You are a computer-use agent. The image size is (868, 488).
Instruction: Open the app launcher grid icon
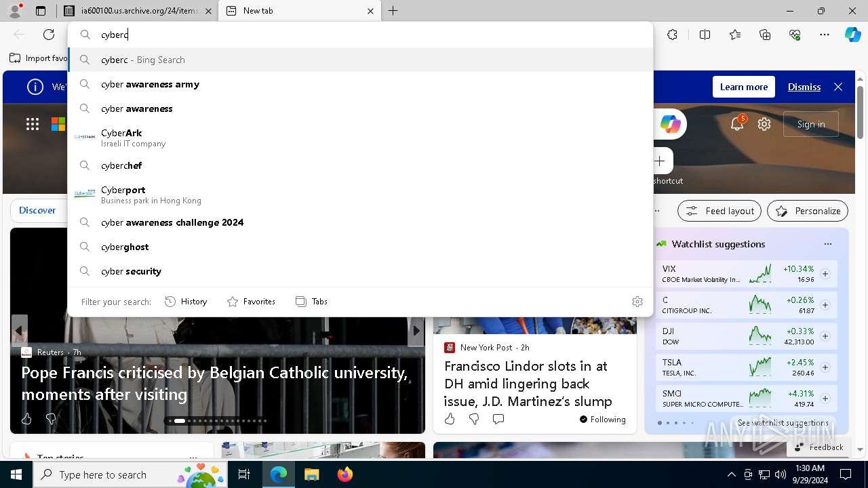(x=33, y=124)
